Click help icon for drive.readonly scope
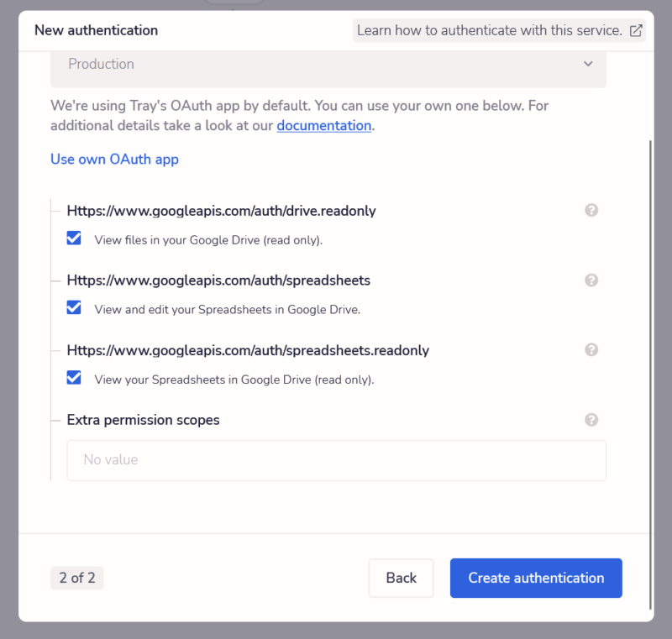 tap(591, 211)
